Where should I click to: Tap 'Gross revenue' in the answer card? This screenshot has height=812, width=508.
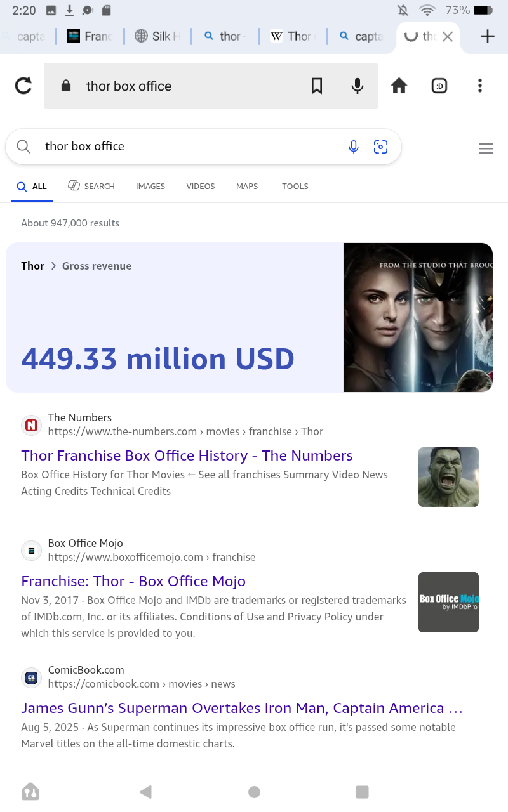pyautogui.click(x=97, y=266)
